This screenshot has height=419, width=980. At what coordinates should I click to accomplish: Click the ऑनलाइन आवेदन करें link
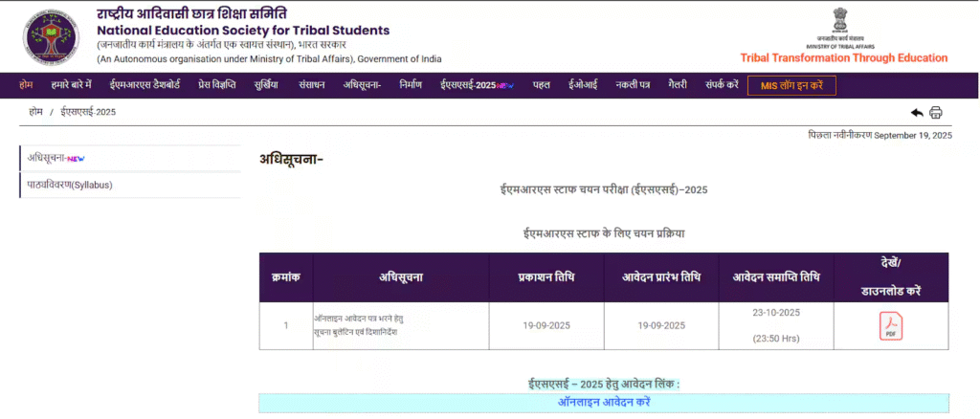point(604,403)
